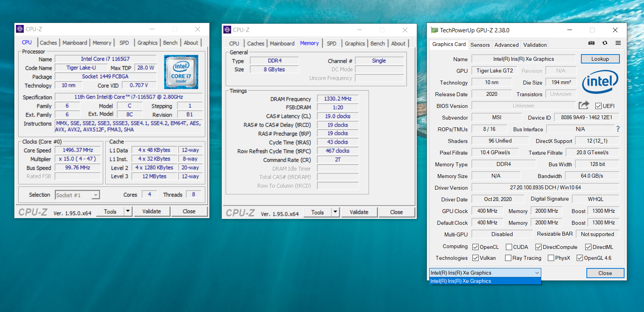Viewport: 644px width, 312px height.
Task: Toggle the CUDA checkbox
Action: pyautogui.click(x=509, y=247)
